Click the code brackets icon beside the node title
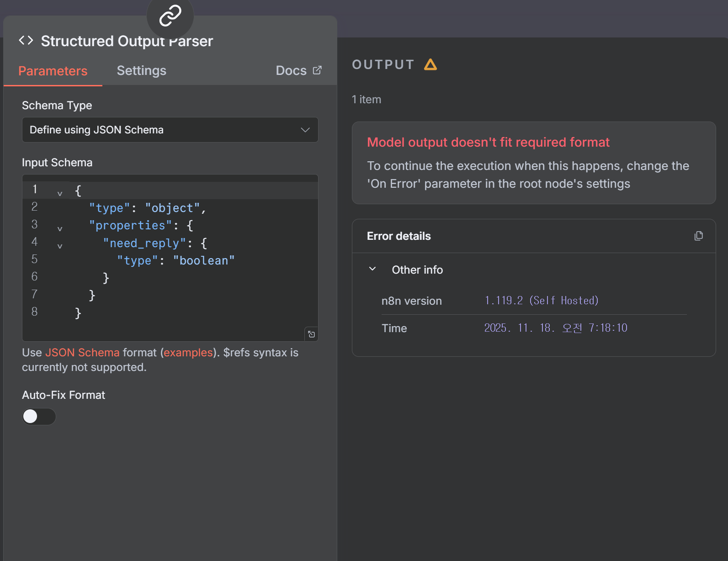Screen dimensions: 728x561 point(26,41)
